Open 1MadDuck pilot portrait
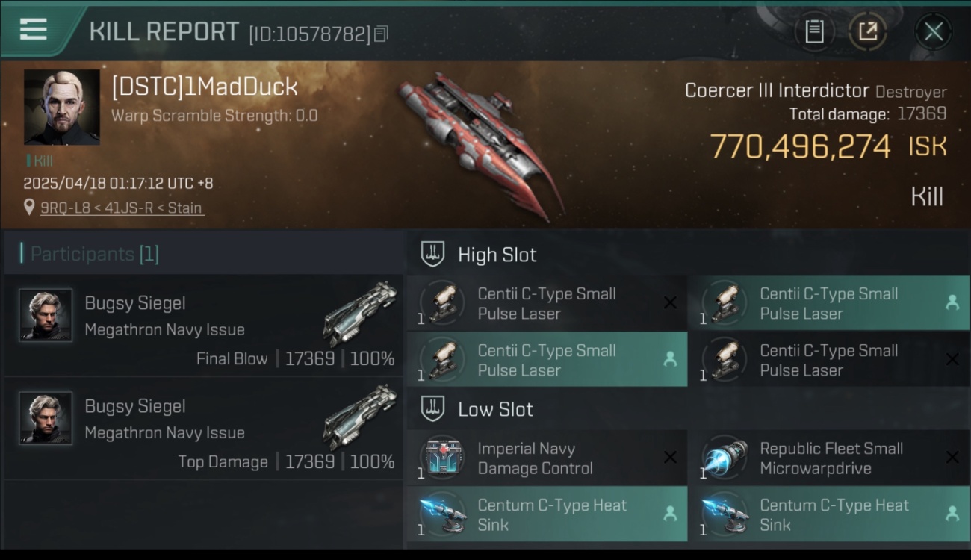Screen dimensions: 971x560 point(61,107)
